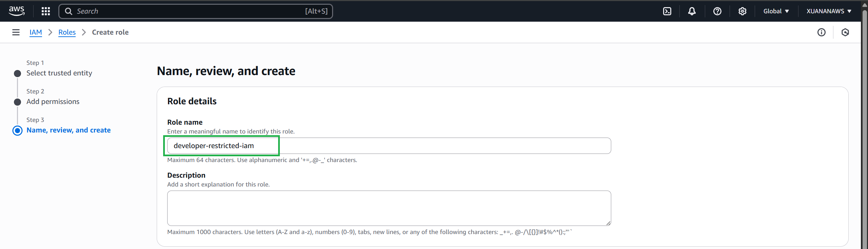This screenshot has height=249, width=868.
Task: Expand the XUANANAWS account dropdown
Action: tap(828, 11)
